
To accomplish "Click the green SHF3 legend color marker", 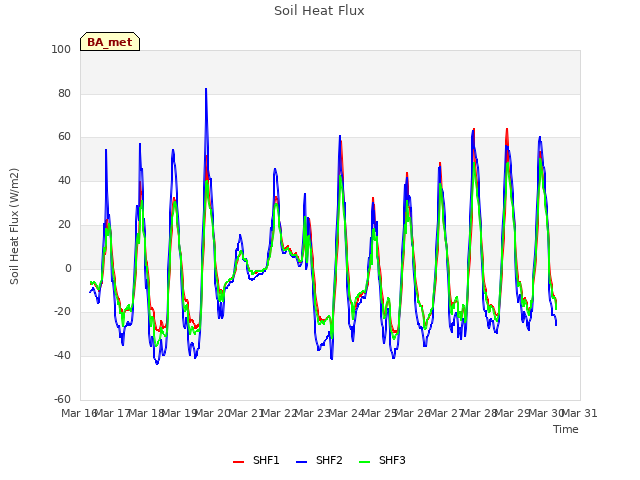I will (x=364, y=462).
